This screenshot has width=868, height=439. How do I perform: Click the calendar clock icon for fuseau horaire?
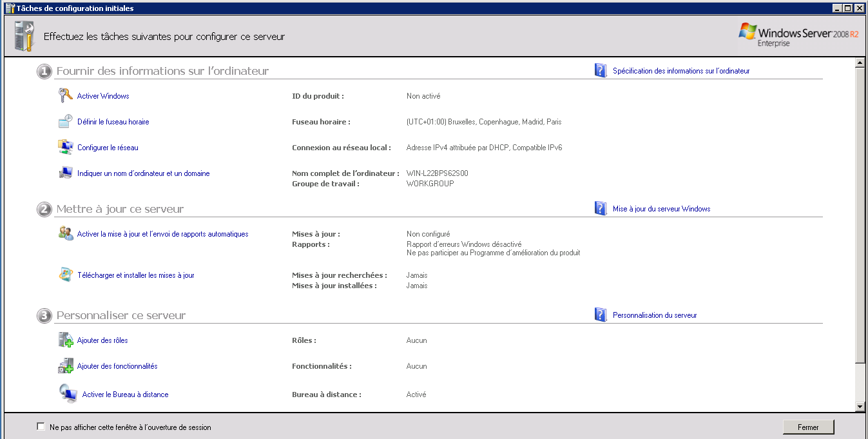click(x=66, y=121)
